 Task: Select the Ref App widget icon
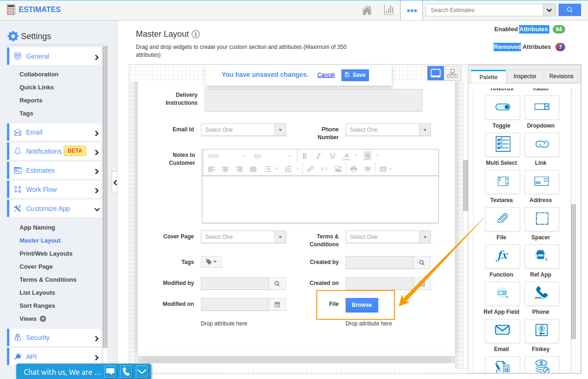[x=541, y=257]
